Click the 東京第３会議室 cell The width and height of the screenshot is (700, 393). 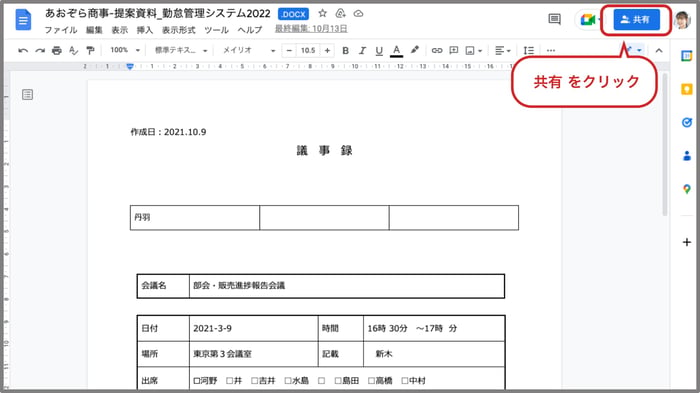coord(254,354)
